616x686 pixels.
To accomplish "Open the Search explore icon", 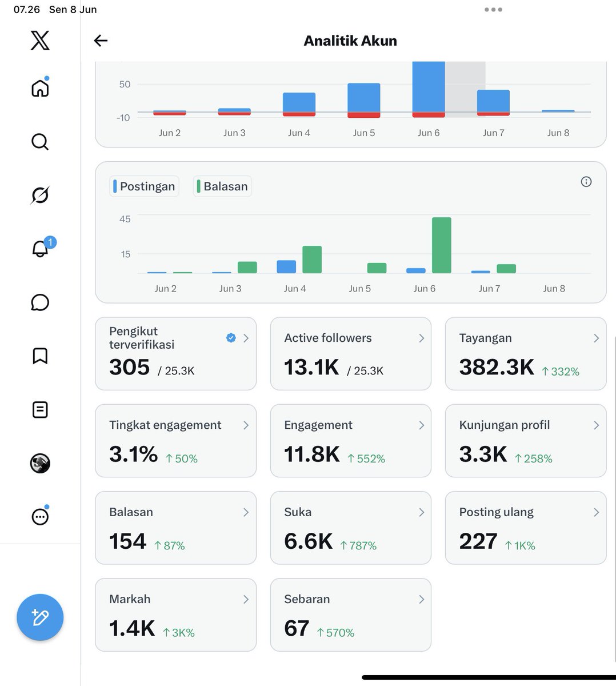I will coord(40,141).
